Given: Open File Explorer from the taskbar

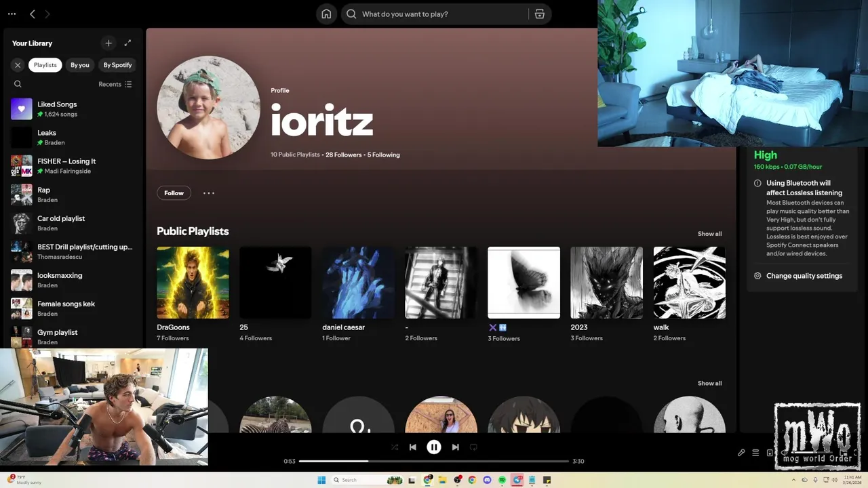Looking at the screenshot, I should (x=443, y=480).
